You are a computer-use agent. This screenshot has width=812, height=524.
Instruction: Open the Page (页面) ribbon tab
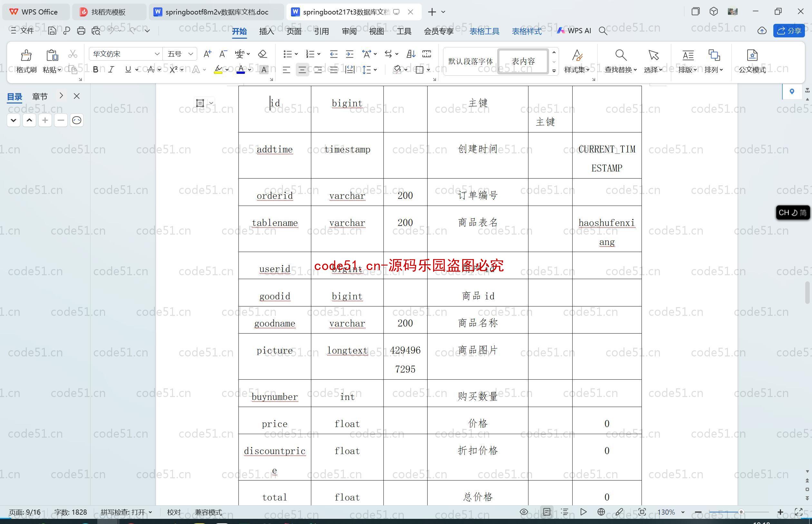click(294, 31)
